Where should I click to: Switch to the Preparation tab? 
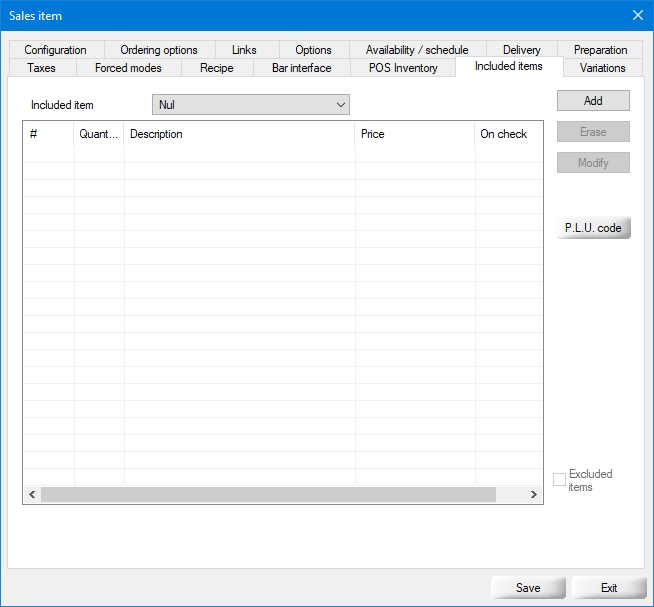coord(600,50)
